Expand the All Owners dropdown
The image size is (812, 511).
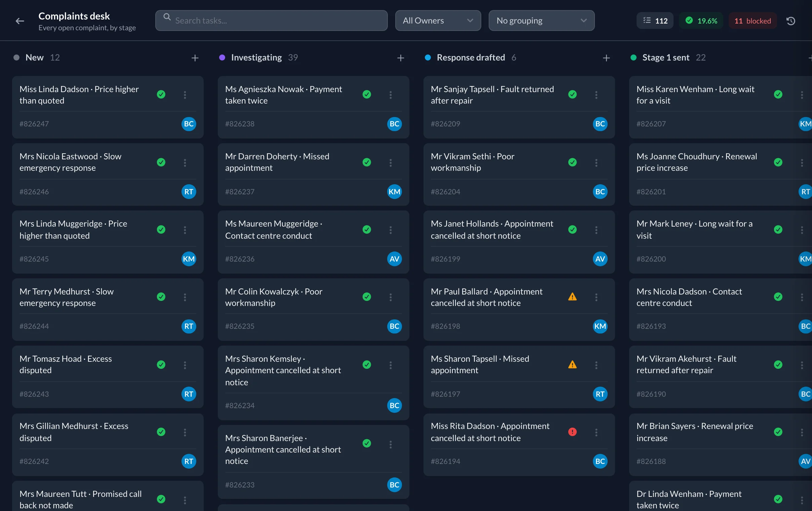tap(438, 21)
